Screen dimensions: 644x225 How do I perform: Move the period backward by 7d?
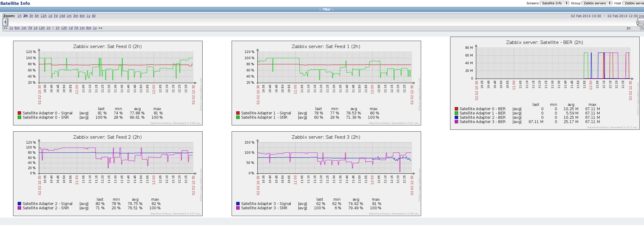pyautogui.click(x=30, y=28)
